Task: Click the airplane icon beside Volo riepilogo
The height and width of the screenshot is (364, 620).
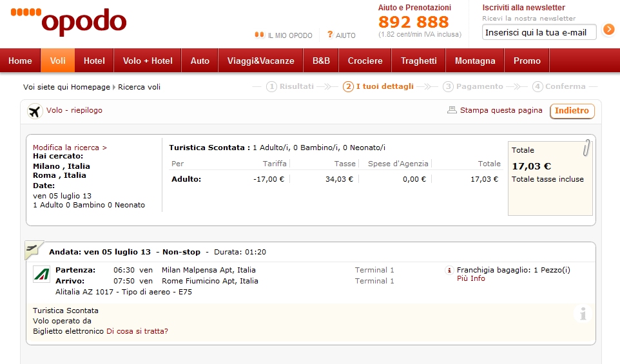Action: 35,111
